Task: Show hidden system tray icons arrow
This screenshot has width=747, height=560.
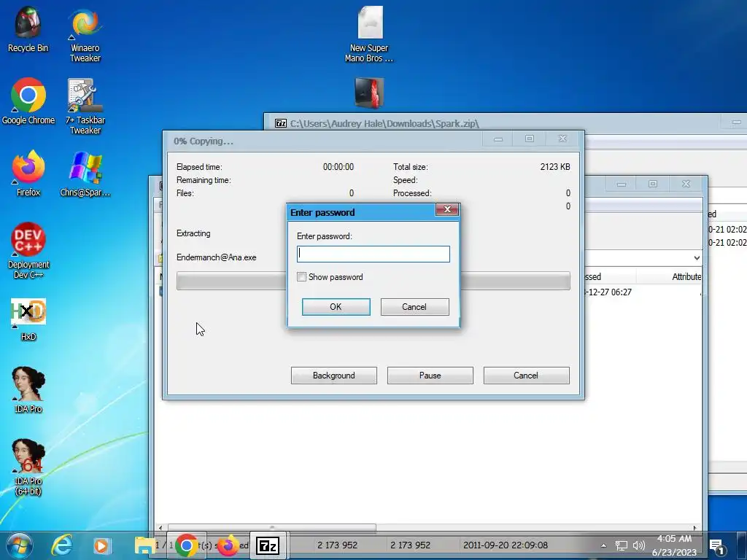Action: coord(603,545)
